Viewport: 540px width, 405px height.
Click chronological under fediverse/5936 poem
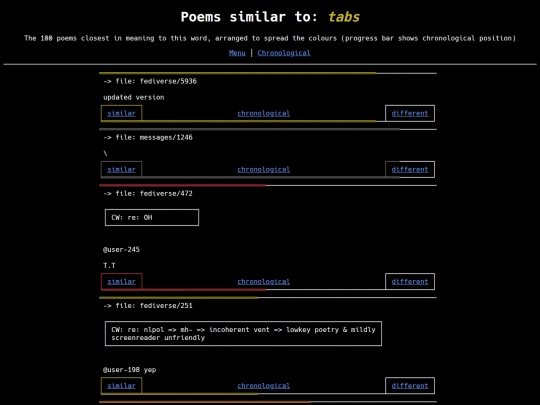[x=263, y=113]
